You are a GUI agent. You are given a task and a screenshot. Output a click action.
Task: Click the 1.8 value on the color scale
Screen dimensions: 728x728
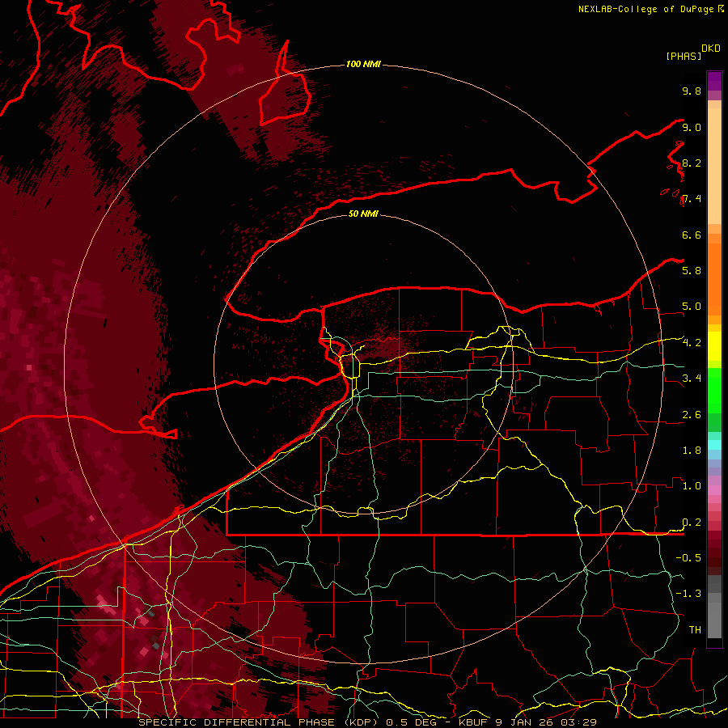coord(692,450)
